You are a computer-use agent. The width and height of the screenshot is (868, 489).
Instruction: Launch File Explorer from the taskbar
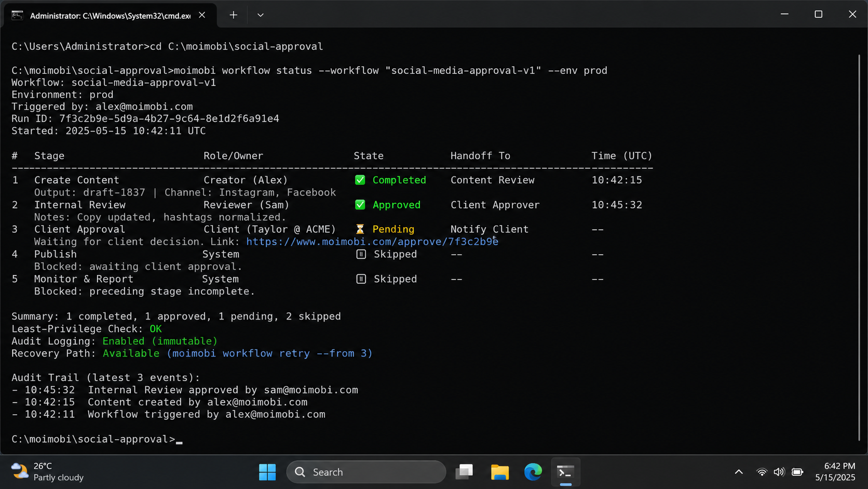point(499,472)
